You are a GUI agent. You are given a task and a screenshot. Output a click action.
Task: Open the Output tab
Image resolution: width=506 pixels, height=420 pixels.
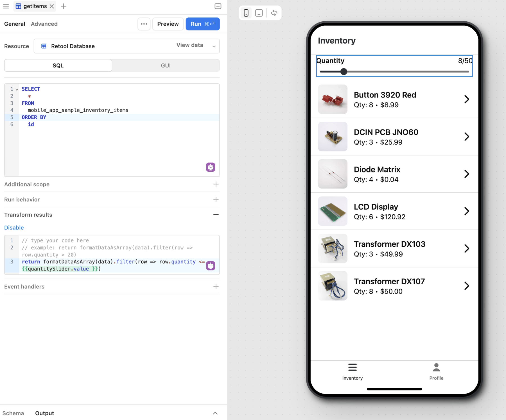tap(45, 413)
